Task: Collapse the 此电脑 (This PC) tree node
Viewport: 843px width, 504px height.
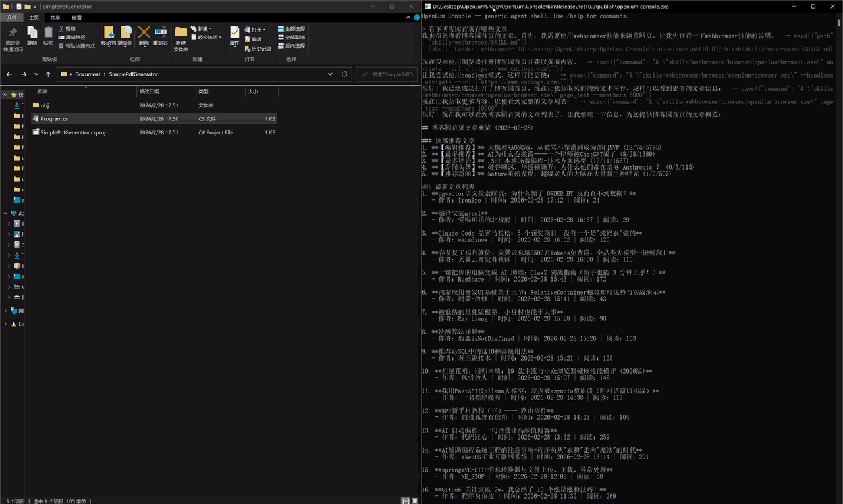Action: 5,213
